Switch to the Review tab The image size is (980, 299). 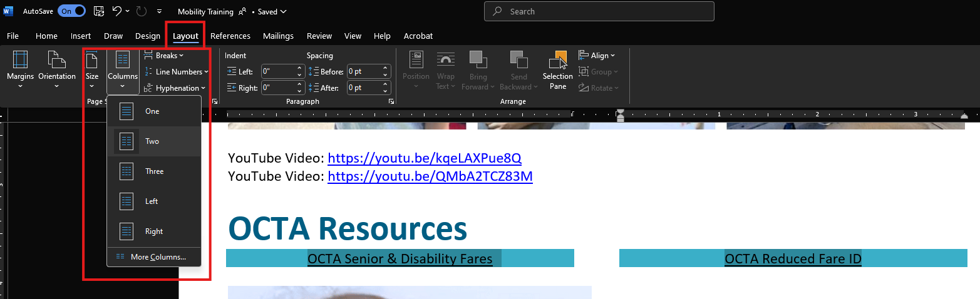point(319,36)
